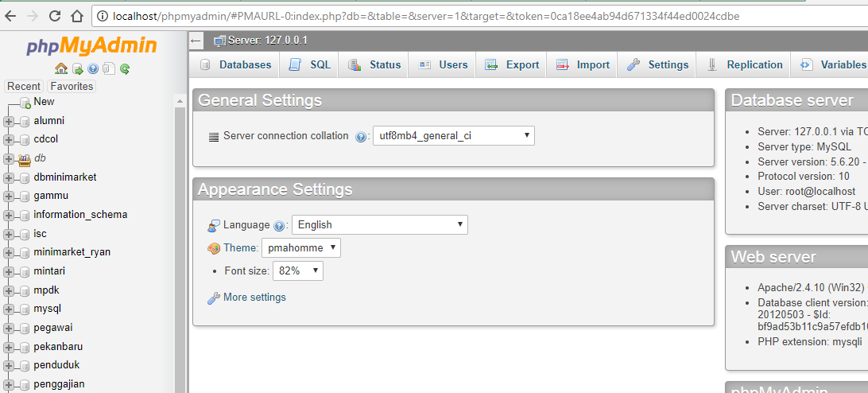Collapse the navigation panel with arrow icon
This screenshot has height=393, width=868.
(197, 41)
